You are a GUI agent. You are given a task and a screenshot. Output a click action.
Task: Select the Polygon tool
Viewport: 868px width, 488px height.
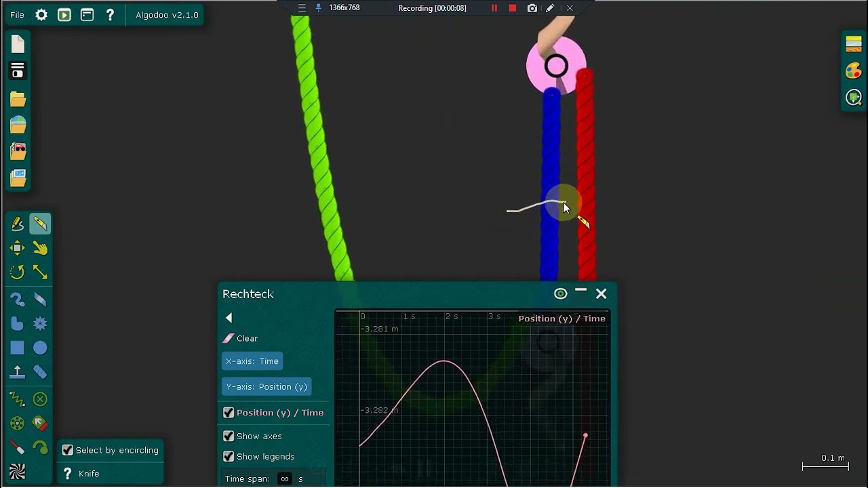pos(18,323)
